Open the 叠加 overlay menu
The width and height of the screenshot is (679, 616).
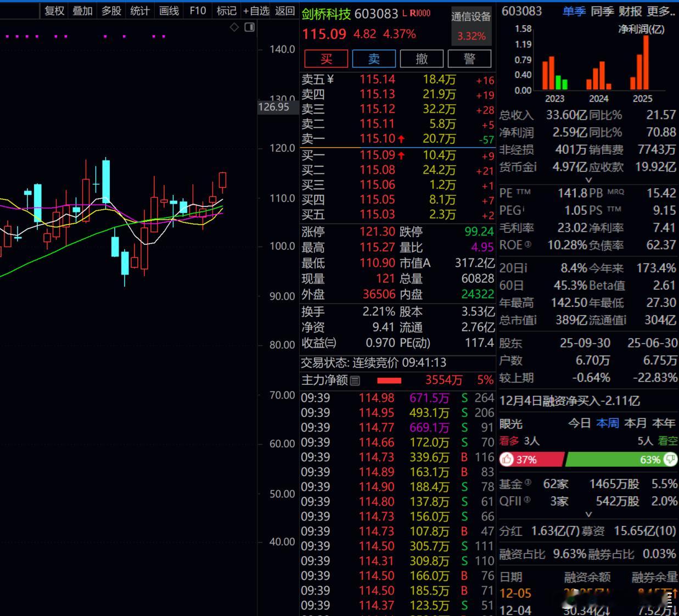82,10
